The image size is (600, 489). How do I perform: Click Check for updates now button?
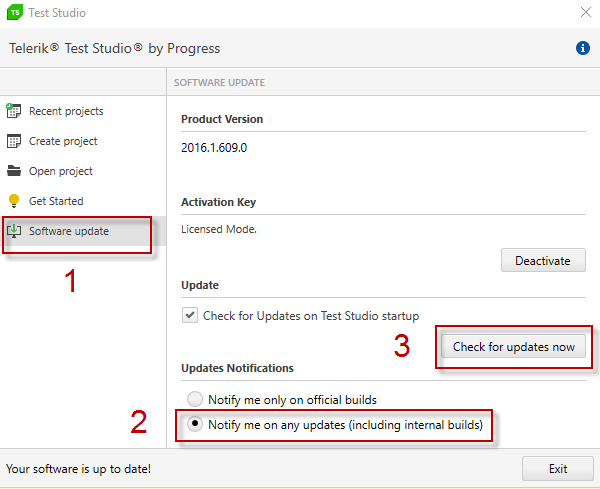[x=514, y=347]
